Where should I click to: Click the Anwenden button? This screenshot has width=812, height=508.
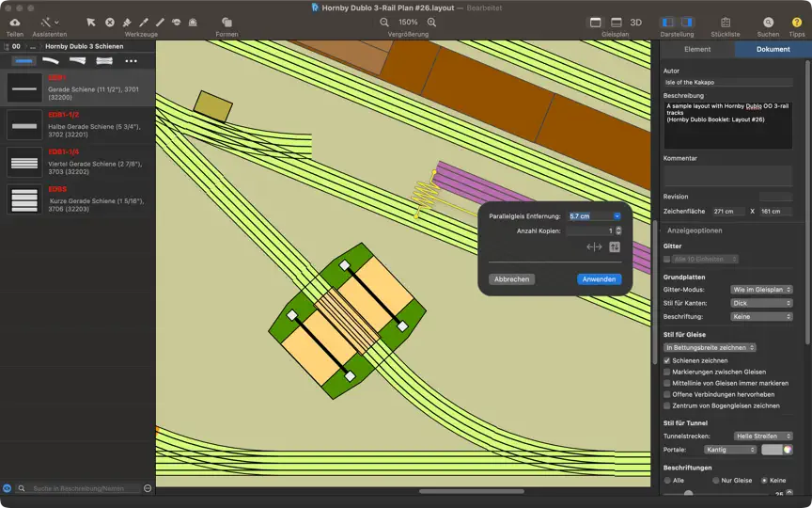click(600, 278)
